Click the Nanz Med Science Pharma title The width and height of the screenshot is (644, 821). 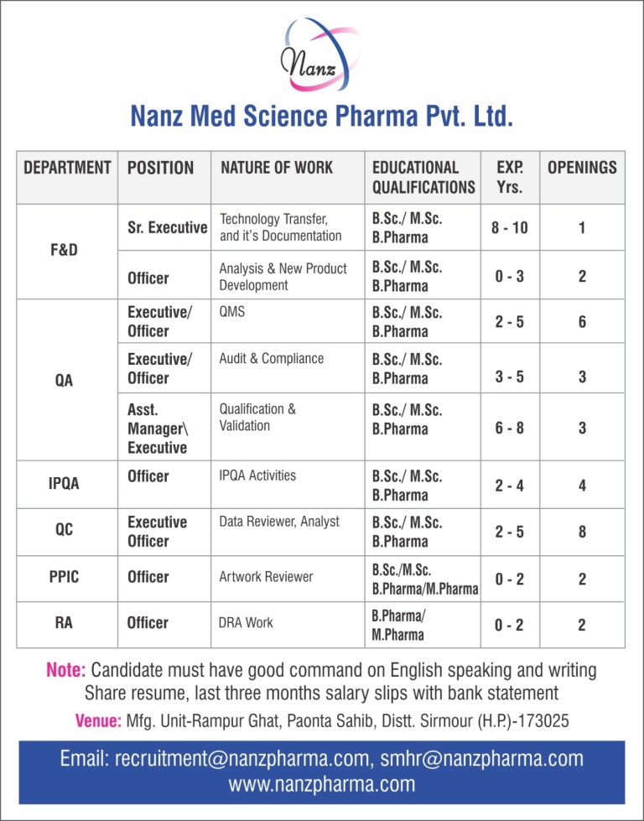tap(321, 116)
